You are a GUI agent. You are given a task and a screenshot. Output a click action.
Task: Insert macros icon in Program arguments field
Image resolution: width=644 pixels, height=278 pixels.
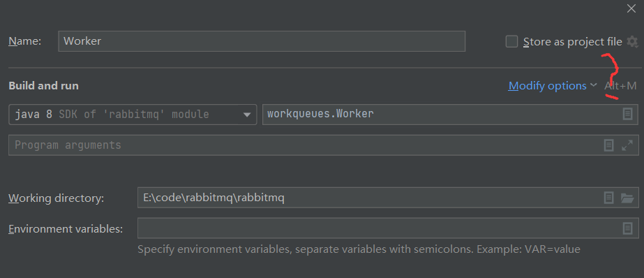pyautogui.click(x=608, y=145)
